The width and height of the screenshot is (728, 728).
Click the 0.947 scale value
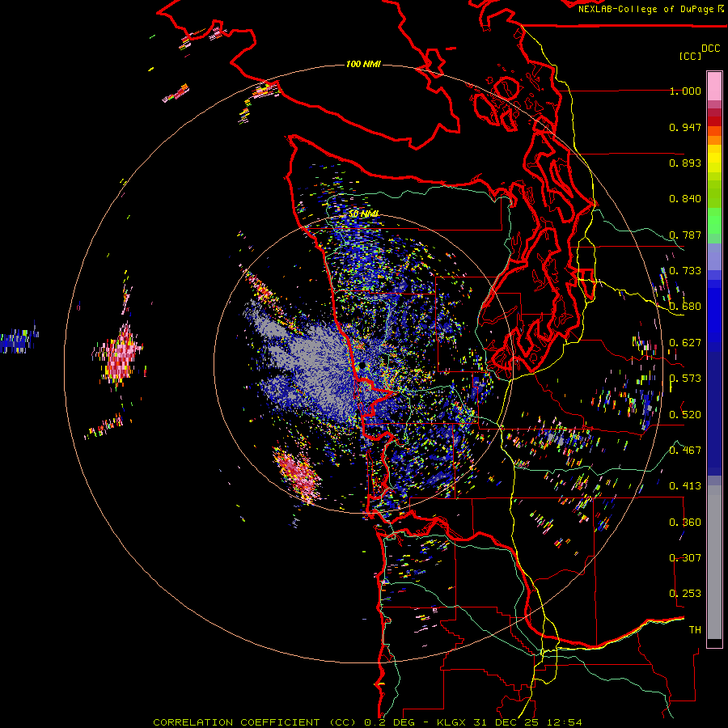click(x=685, y=127)
